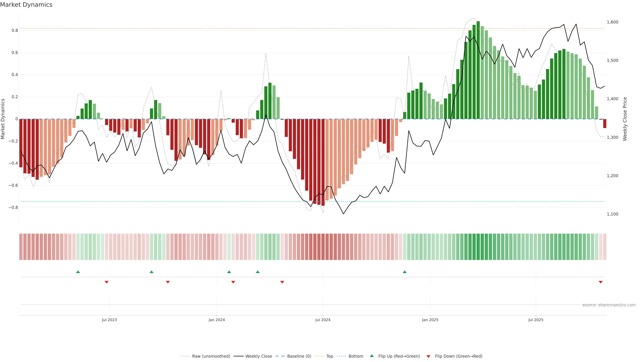Click the Market Dynamics chart title
Image resolution: width=644 pixels, height=362 pixels.
point(26,5)
